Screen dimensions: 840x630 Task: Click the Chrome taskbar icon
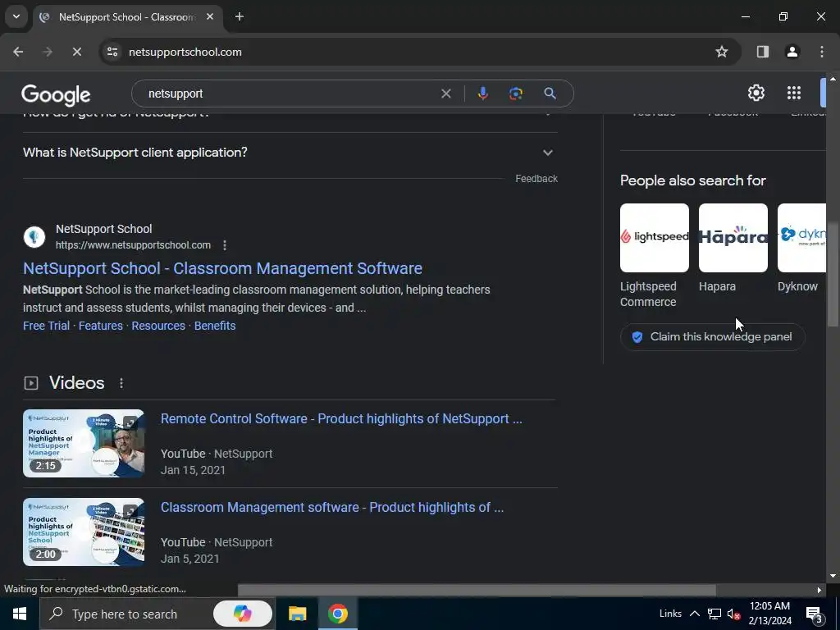(x=338, y=614)
